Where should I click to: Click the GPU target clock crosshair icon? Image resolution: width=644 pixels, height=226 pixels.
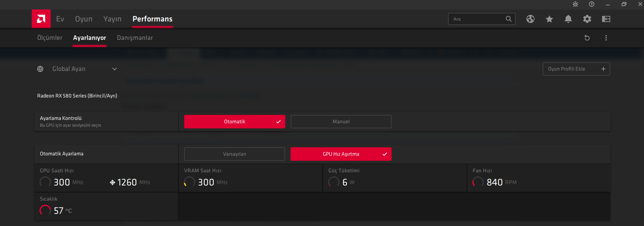(x=113, y=182)
